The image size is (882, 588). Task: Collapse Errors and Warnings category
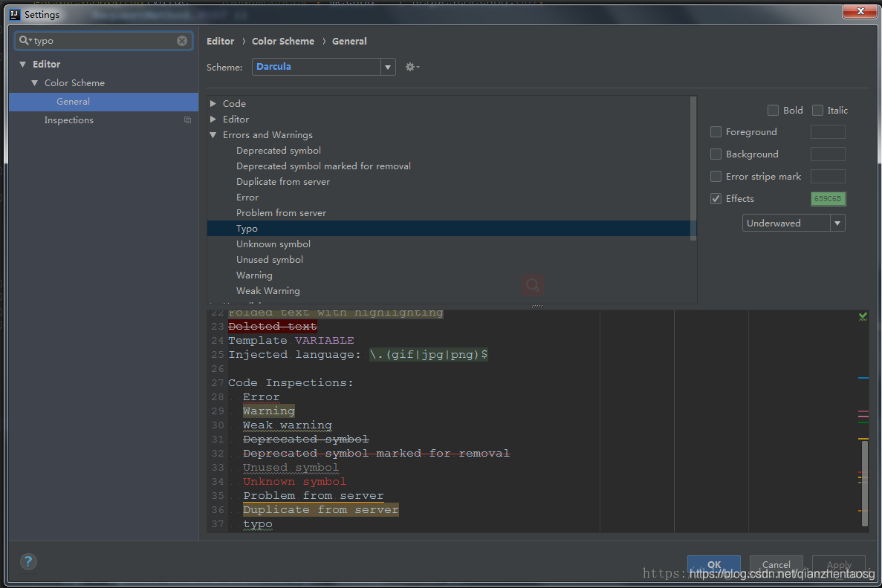(x=213, y=135)
